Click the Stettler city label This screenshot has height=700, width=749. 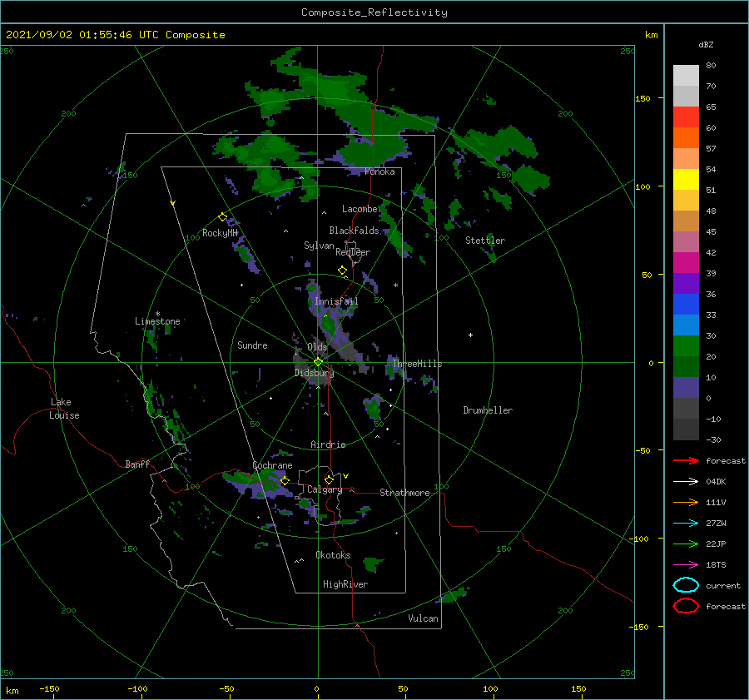485,241
